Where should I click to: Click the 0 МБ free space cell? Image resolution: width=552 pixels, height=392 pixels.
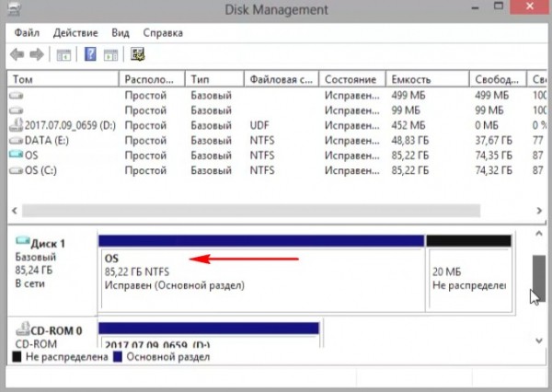tap(487, 125)
